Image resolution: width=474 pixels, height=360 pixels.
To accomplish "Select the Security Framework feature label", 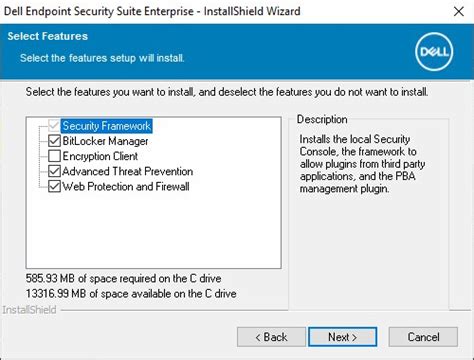I will tap(107, 126).
